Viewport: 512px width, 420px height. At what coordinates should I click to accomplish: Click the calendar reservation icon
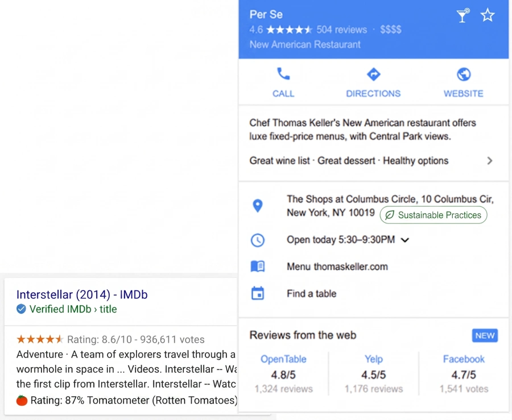click(258, 293)
